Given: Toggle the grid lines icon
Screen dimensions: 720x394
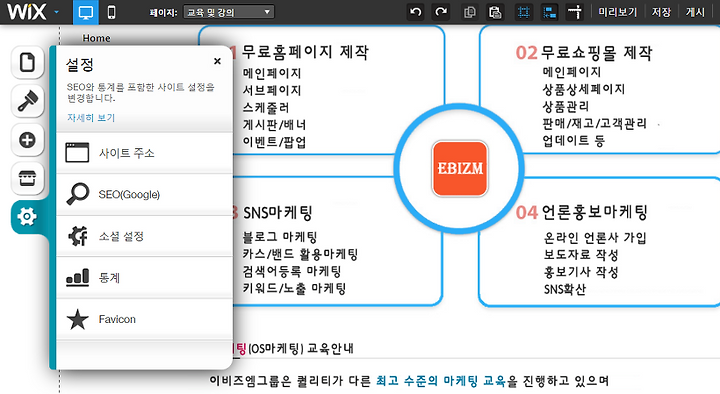Looking at the screenshot, I should 523,12.
